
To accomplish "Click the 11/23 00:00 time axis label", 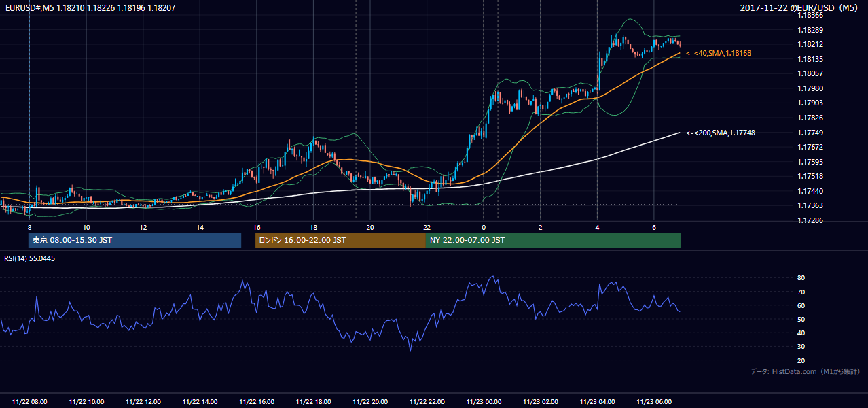I will [484, 401].
